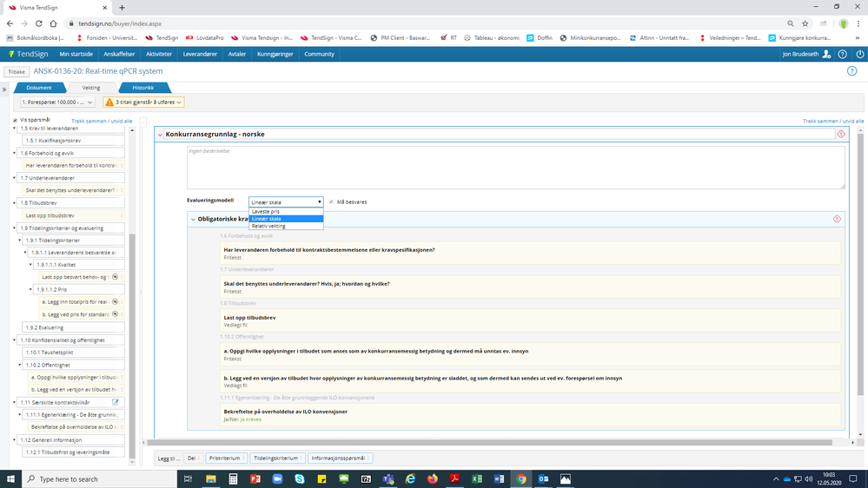Open the Kunngjøringer menu
Screen dimensions: 868x488
click(x=275, y=54)
